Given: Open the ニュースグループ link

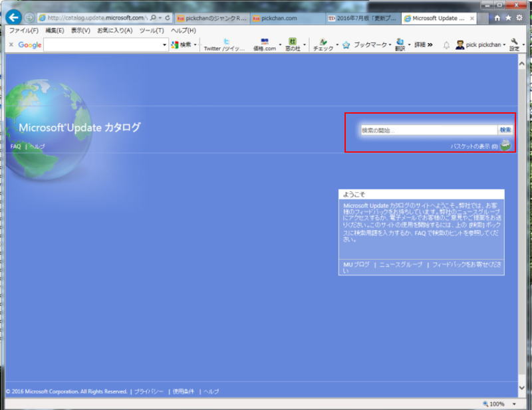Looking at the screenshot, I should tap(401, 264).
